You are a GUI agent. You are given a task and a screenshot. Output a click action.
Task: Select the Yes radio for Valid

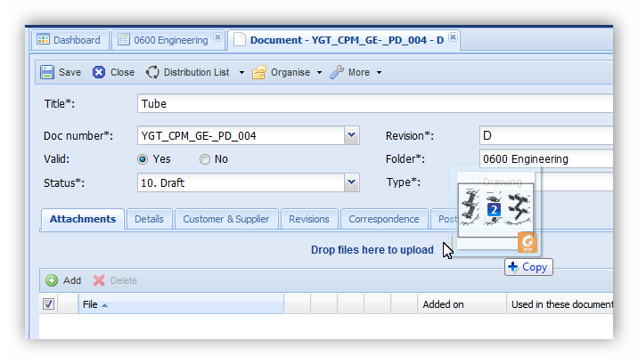click(x=143, y=159)
